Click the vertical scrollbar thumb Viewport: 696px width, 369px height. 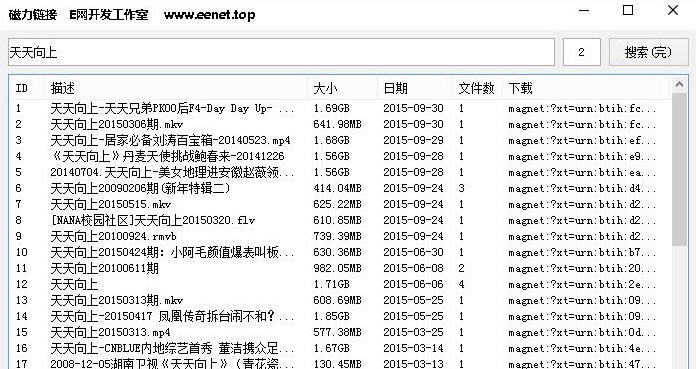pyautogui.click(x=679, y=169)
